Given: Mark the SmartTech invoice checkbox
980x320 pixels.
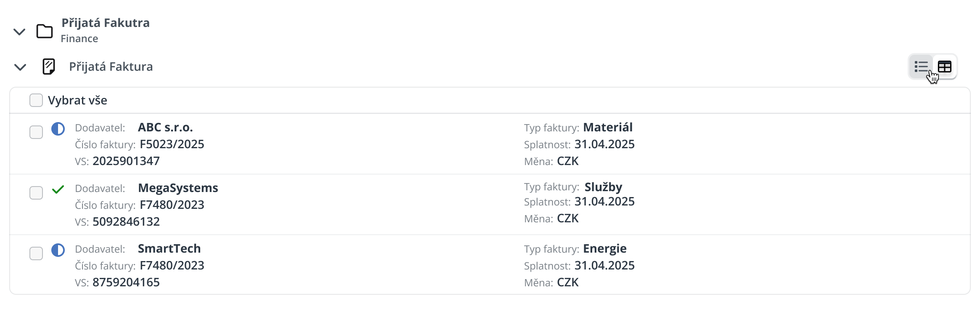Looking at the screenshot, I should [36, 253].
